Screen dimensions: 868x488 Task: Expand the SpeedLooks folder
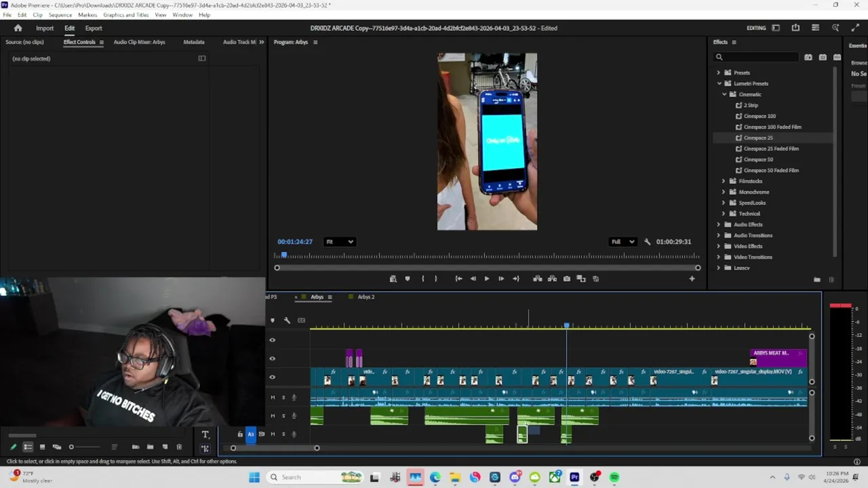tap(724, 203)
